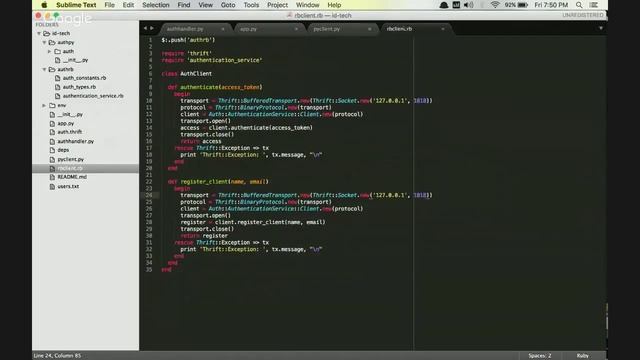Click the authrb folder icon

[52, 69]
